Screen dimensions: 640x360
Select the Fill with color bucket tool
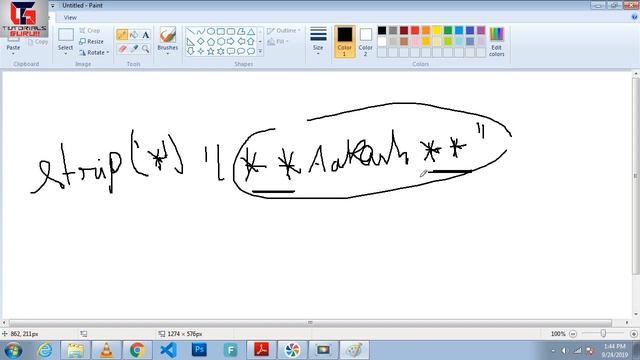click(x=134, y=35)
